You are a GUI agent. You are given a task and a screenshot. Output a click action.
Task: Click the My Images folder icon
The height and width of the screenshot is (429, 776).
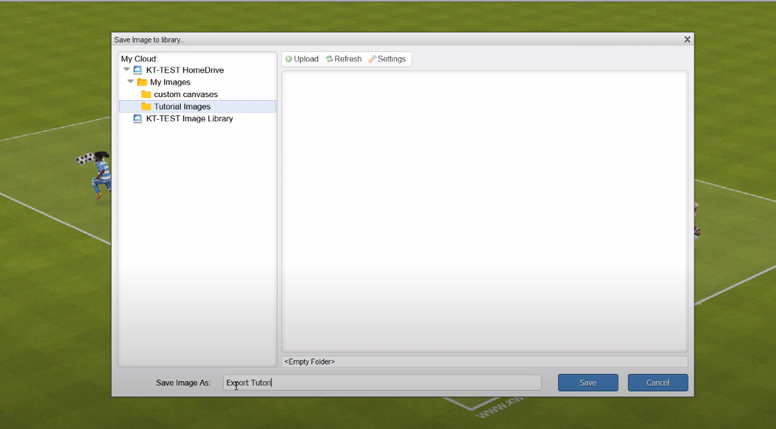click(142, 82)
